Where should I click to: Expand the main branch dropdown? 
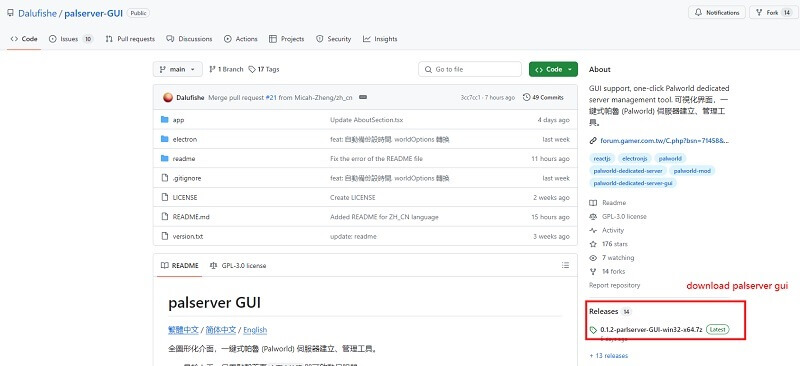point(178,69)
